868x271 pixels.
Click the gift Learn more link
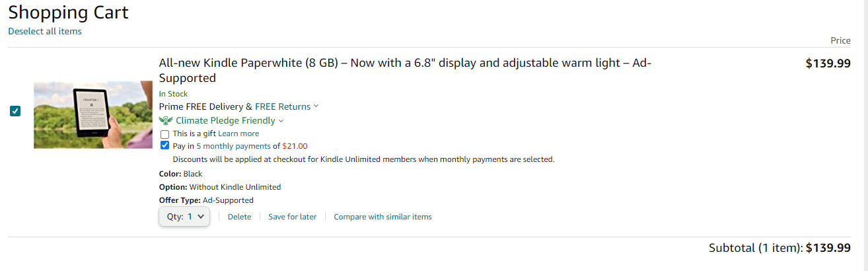[238, 134]
